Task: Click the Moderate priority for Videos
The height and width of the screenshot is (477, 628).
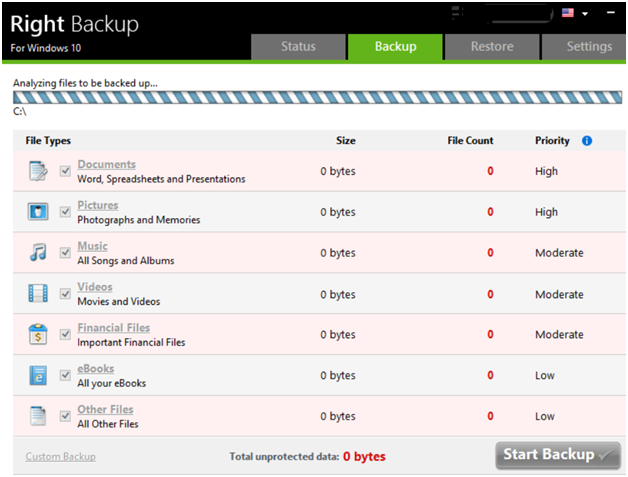Action: coord(559,294)
